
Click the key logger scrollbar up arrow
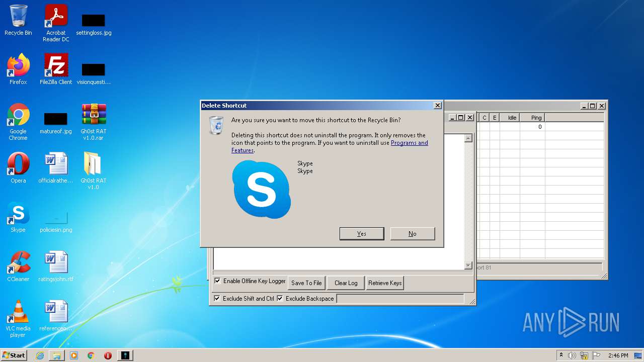click(468, 138)
